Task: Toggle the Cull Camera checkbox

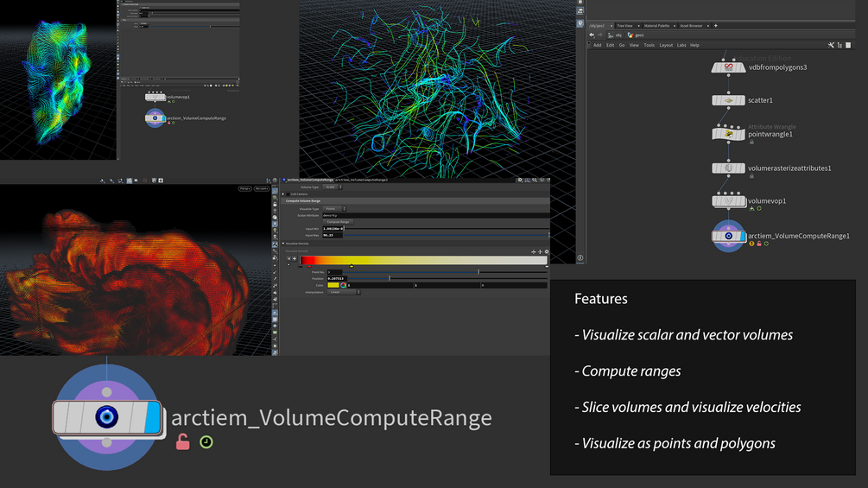Action: 288,194
